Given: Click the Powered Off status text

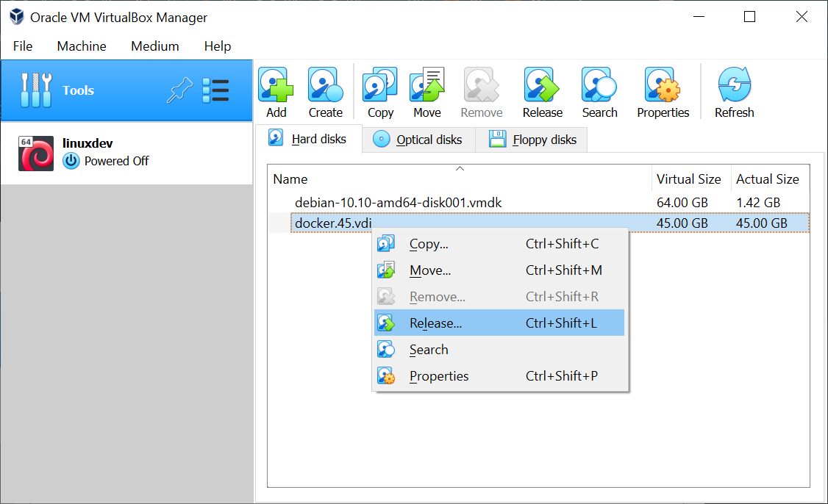Looking at the screenshot, I should 117,161.
